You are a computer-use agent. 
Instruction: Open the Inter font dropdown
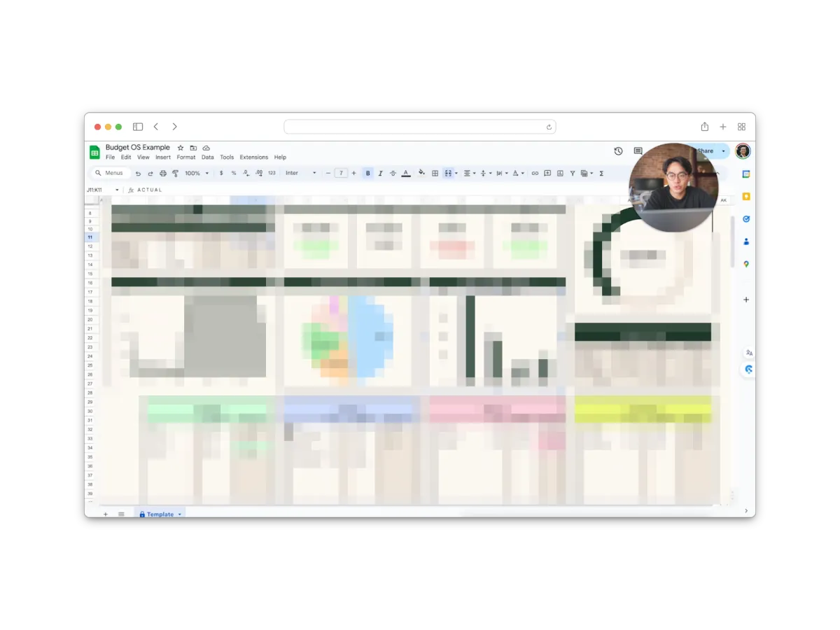[x=301, y=173]
